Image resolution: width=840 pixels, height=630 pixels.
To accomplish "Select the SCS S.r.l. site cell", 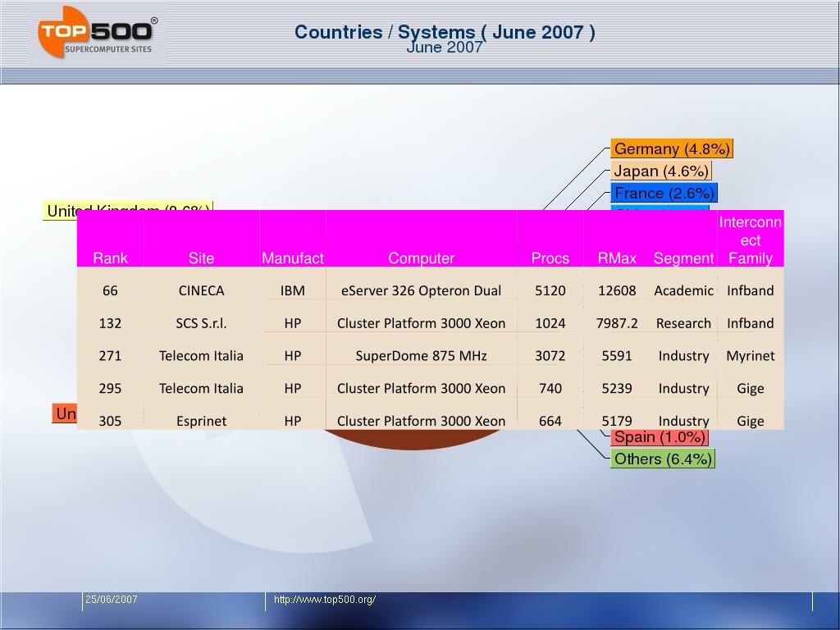I will (x=202, y=323).
